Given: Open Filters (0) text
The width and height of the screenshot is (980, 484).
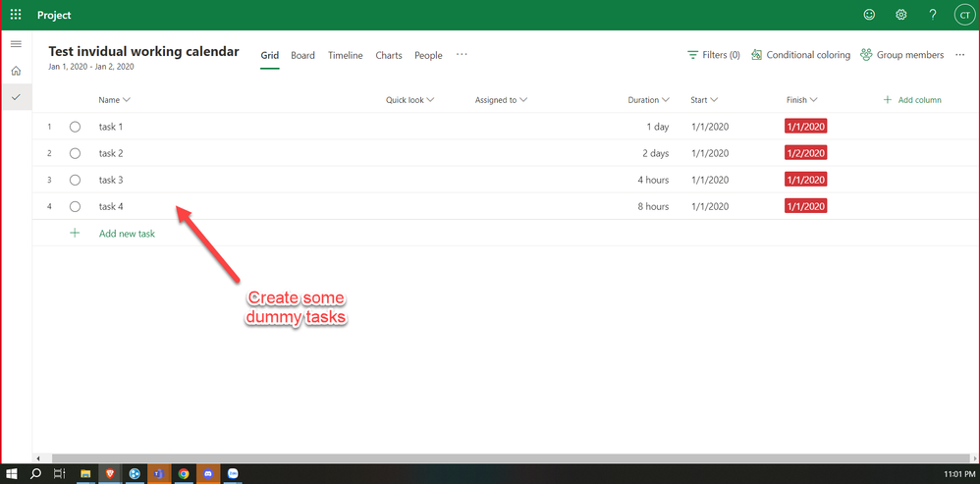Looking at the screenshot, I should click(x=721, y=55).
